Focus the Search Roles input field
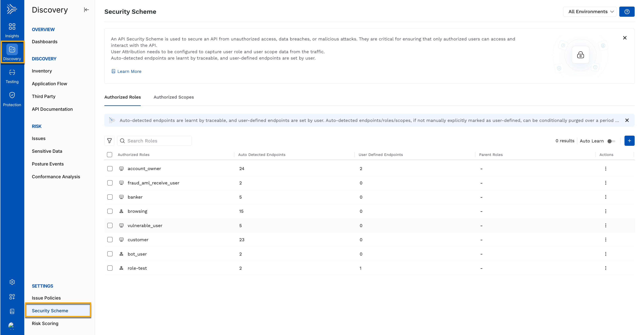This screenshot has height=335, width=644. [x=154, y=141]
